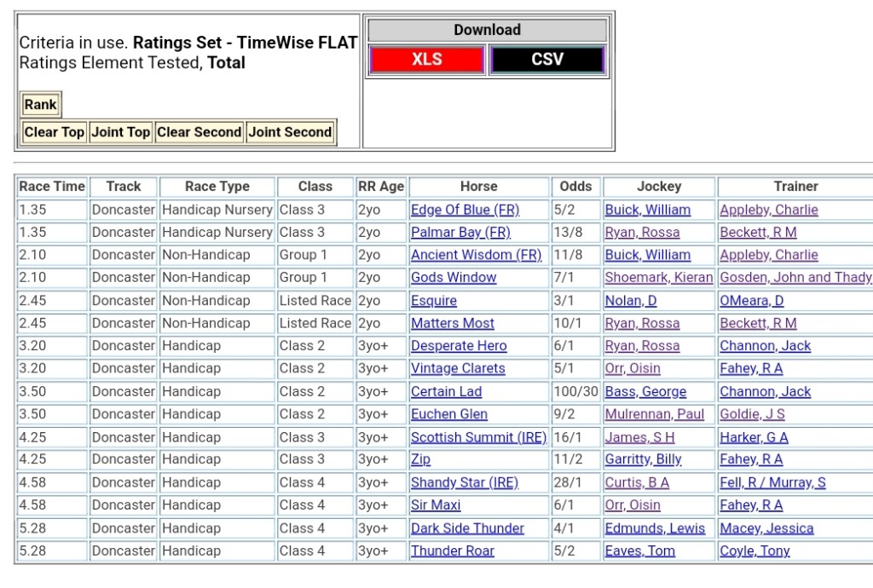Open the Desperate Hero horse link
Screen dimensions: 873x588
tap(459, 346)
